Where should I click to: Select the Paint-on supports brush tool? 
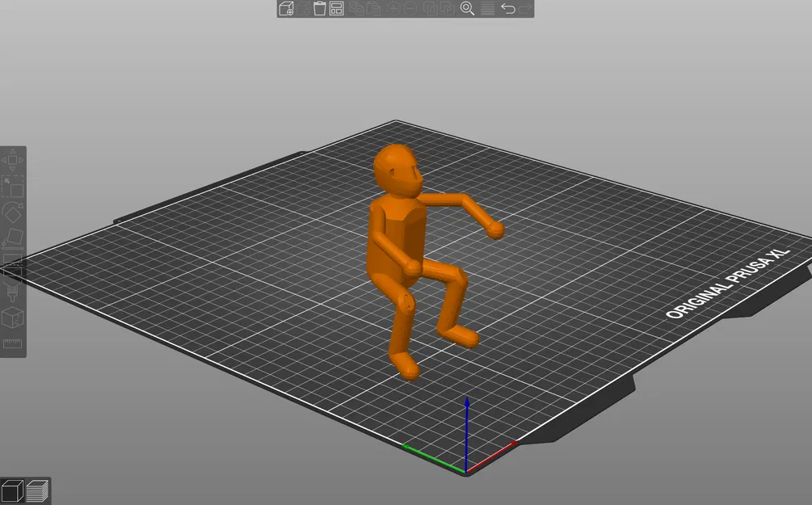pos(13,291)
